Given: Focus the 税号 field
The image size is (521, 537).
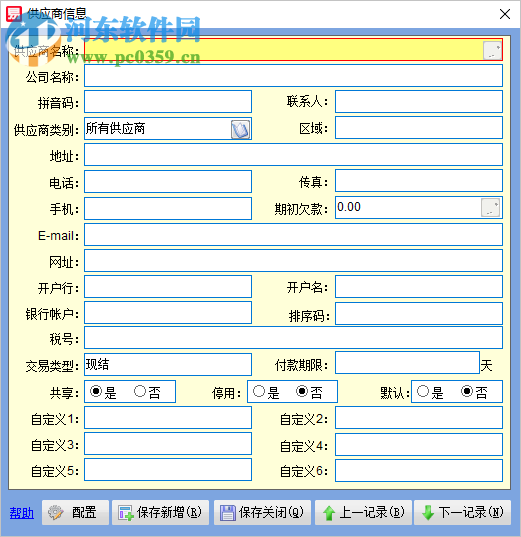Looking at the screenshot, I should (293, 338).
